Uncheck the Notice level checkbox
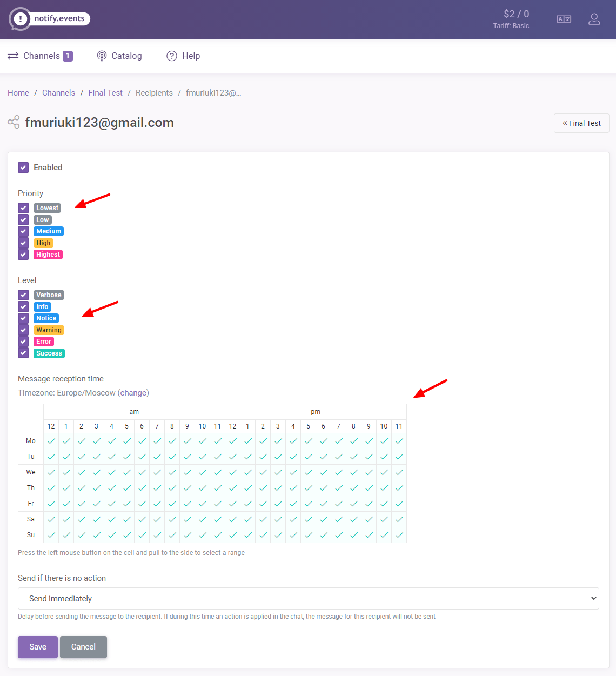The width and height of the screenshot is (616, 676). click(23, 318)
